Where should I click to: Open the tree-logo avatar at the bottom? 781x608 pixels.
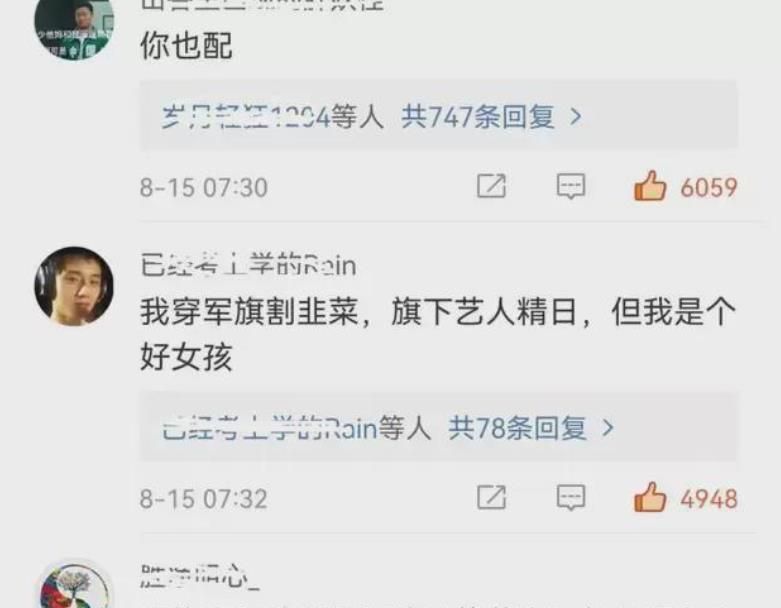pos(74,585)
